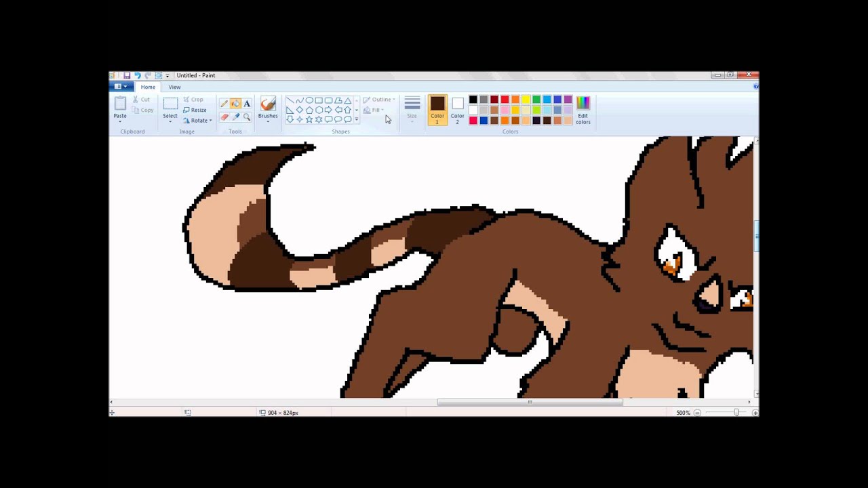Choose the Curve shape
868x488 pixels.
pos(299,100)
